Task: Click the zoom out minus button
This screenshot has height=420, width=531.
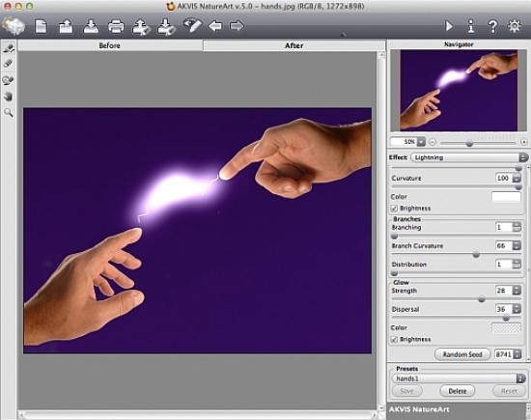Action: point(433,142)
